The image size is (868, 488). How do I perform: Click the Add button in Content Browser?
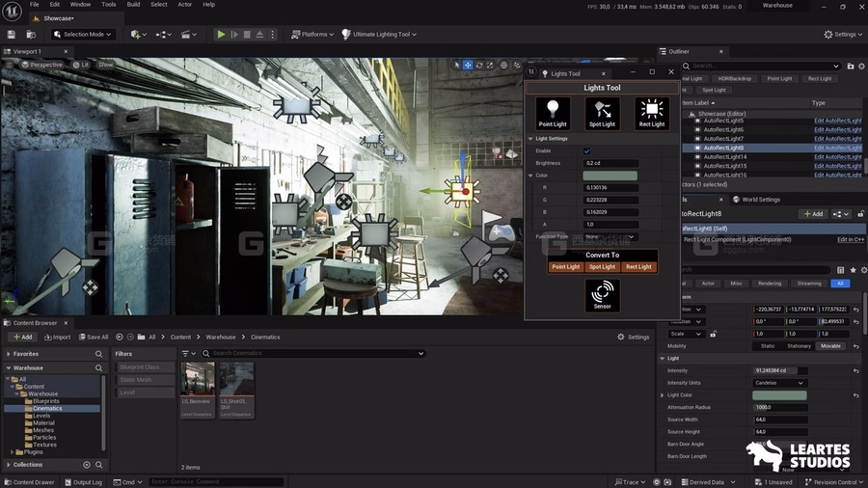click(23, 337)
